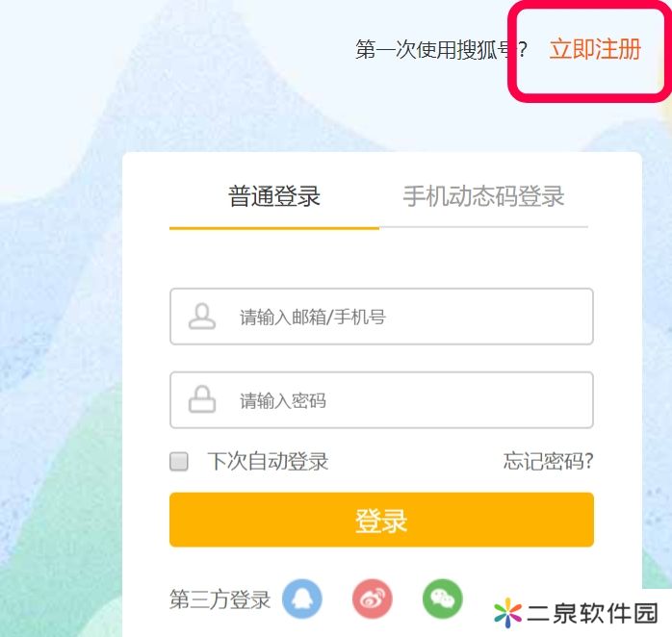
Task: Sign in with the Weibo icon
Action: tap(372, 599)
